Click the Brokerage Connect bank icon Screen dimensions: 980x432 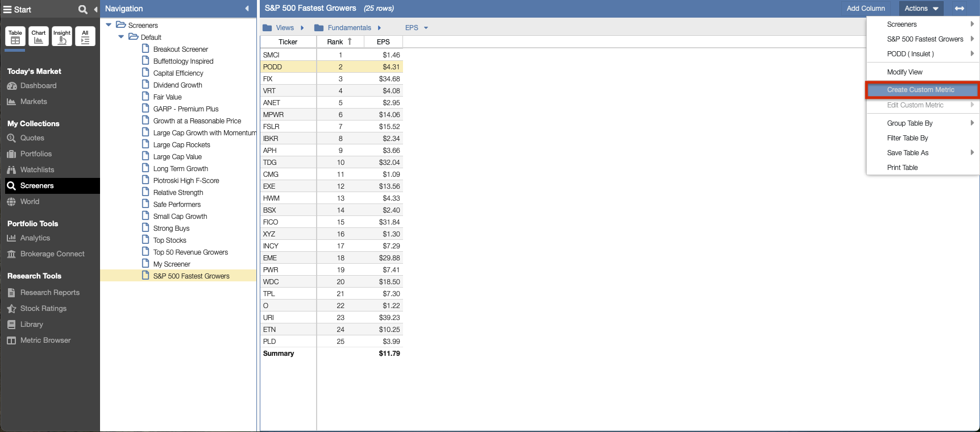[11, 254]
